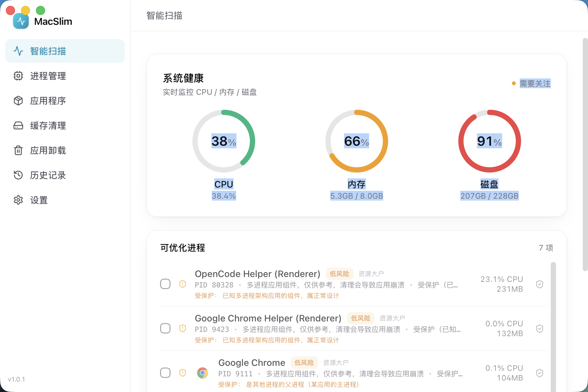Click warning shield icon for Google Chrome row

coord(183,373)
